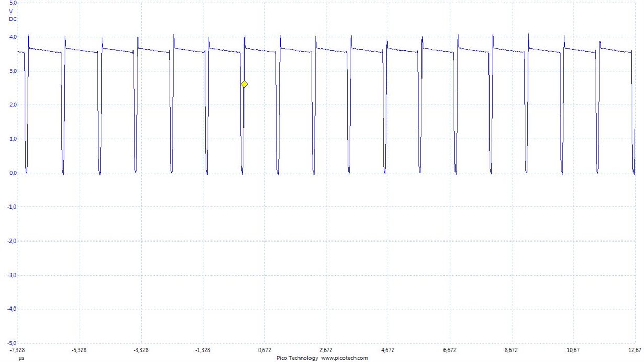
Task: Click the -5,0 voltage axis label
Action: point(12,343)
